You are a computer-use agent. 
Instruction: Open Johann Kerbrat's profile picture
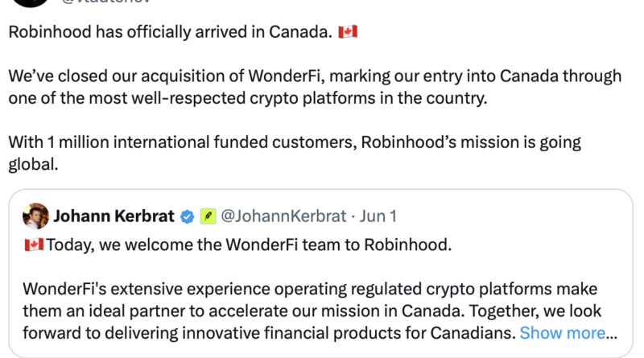(x=35, y=216)
